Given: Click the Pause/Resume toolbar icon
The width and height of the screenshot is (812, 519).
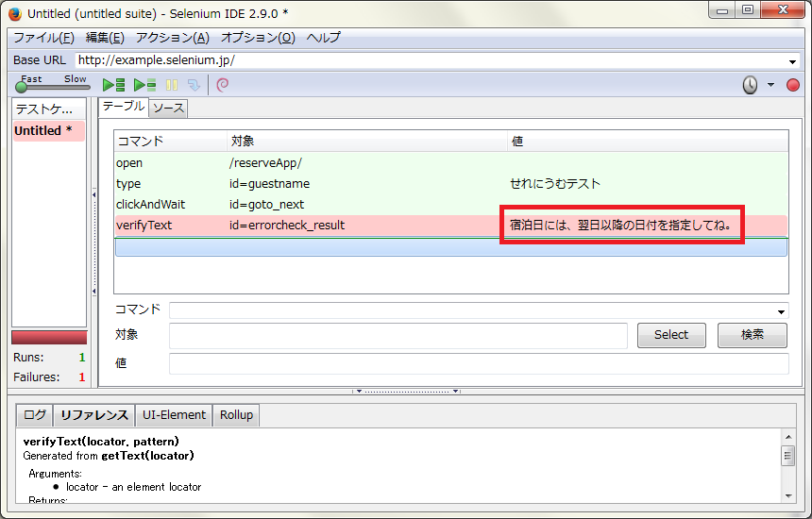Looking at the screenshot, I should click(x=172, y=85).
